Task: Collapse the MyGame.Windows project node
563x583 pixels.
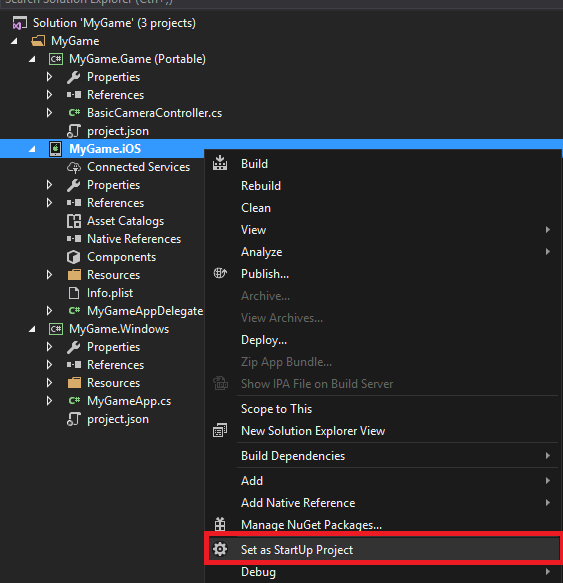Action: (x=33, y=329)
